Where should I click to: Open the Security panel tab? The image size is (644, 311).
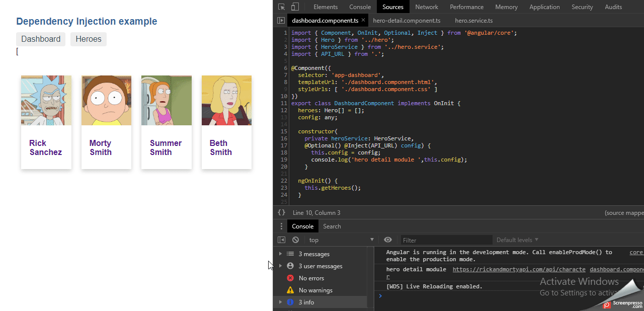click(x=582, y=7)
